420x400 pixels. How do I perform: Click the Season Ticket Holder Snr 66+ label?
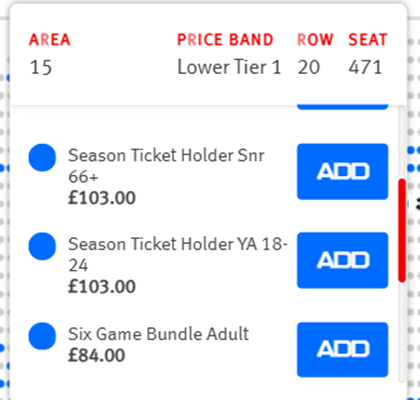pos(166,166)
